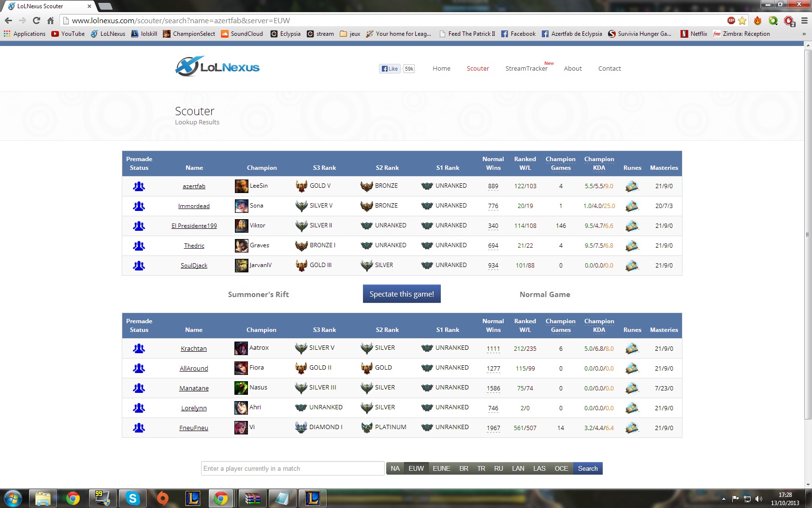Open the Netflix bookmark
Viewport: 812px width, 508px height.
tap(694, 34)
